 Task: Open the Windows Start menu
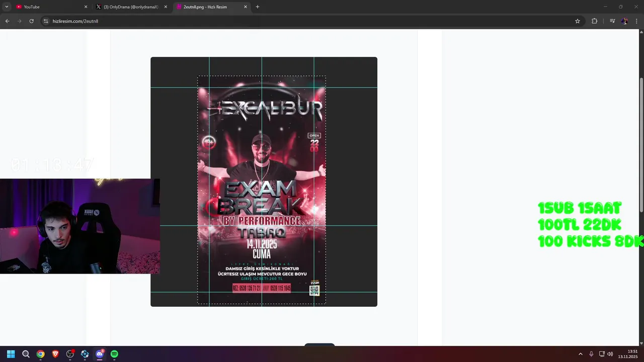click(x=11, y=354)
